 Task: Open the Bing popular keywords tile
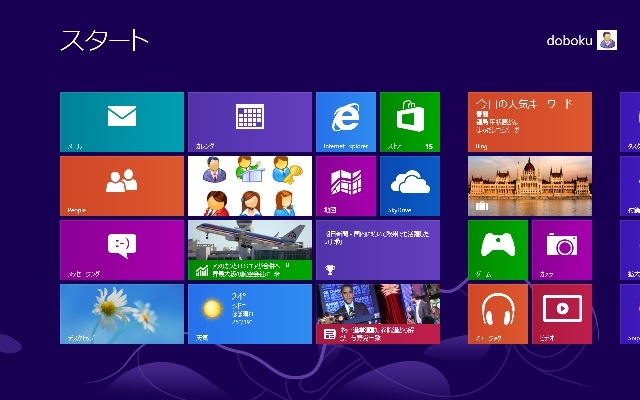[x=530, y=122]
